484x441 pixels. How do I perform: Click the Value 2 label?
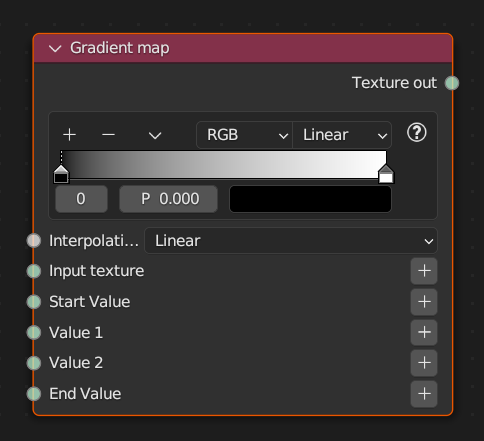tap(76, 363)
